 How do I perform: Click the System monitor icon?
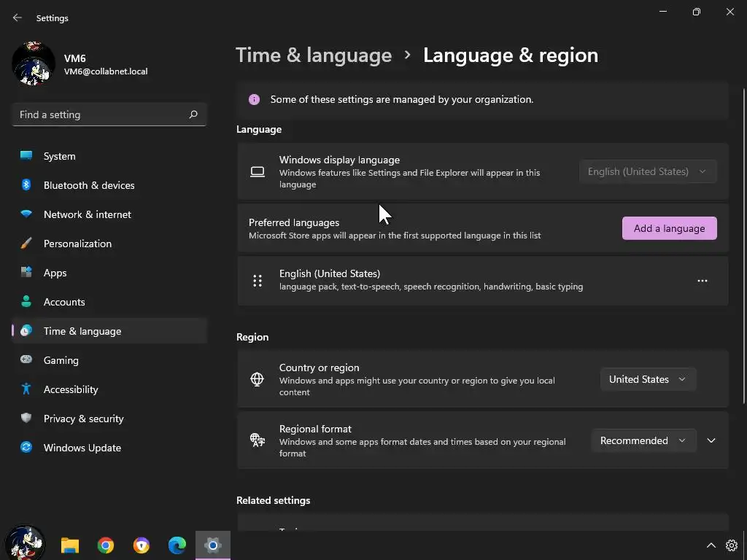coord(26,155)
